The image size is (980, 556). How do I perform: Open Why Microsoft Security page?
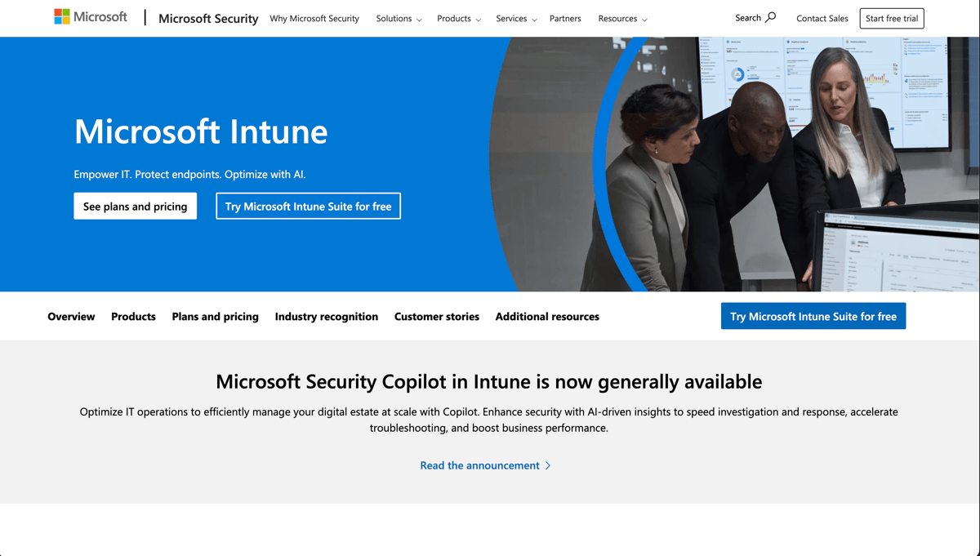point(314,18)
